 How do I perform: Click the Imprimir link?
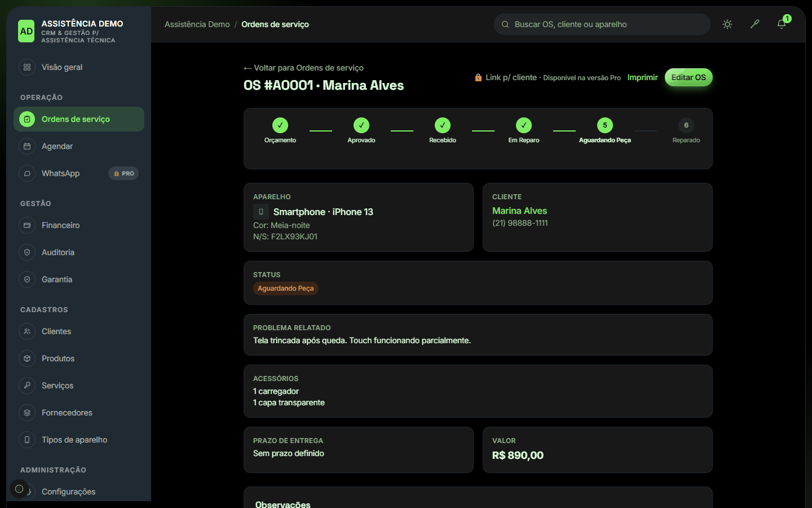point(642,77)
